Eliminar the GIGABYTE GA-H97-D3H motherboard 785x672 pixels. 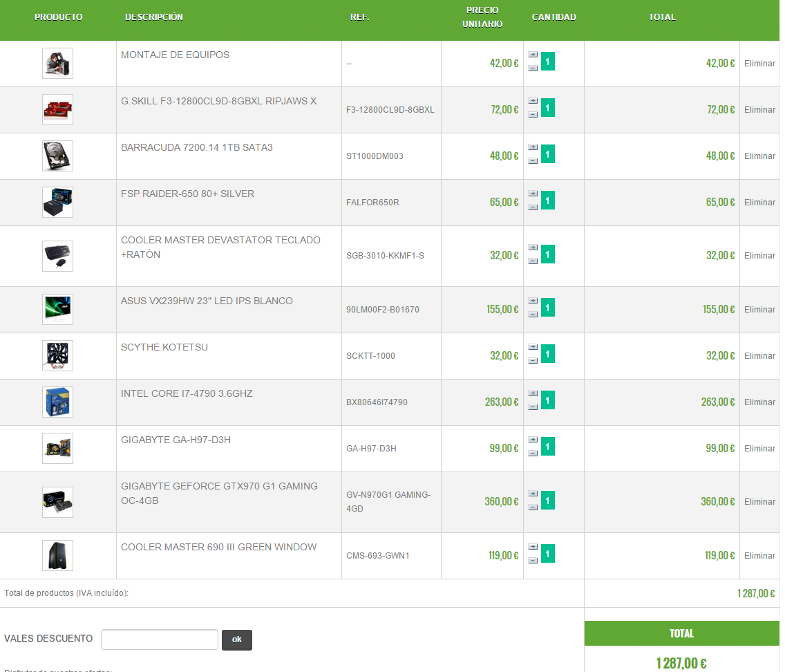759,449
